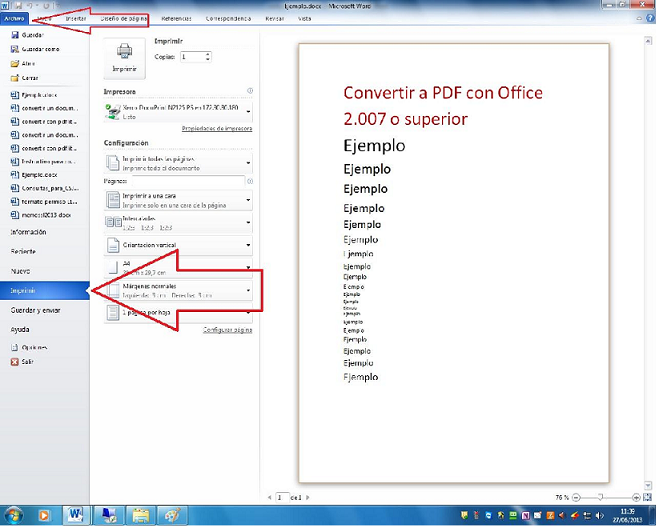Open the Intercaladas collation dropdown
Viewport: 659px width, 528px height.
point(178,223)
